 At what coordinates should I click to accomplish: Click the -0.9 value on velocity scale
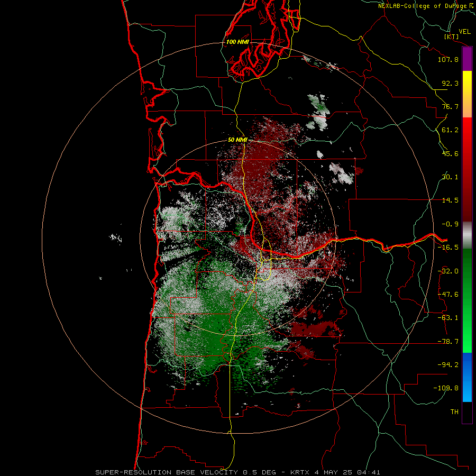[450, 224]
